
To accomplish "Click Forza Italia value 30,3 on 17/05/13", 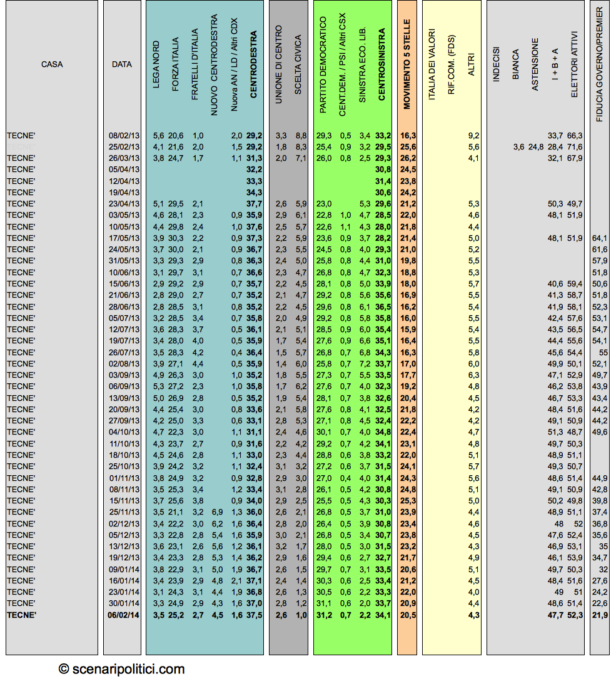I will click(x=176, y=238).
